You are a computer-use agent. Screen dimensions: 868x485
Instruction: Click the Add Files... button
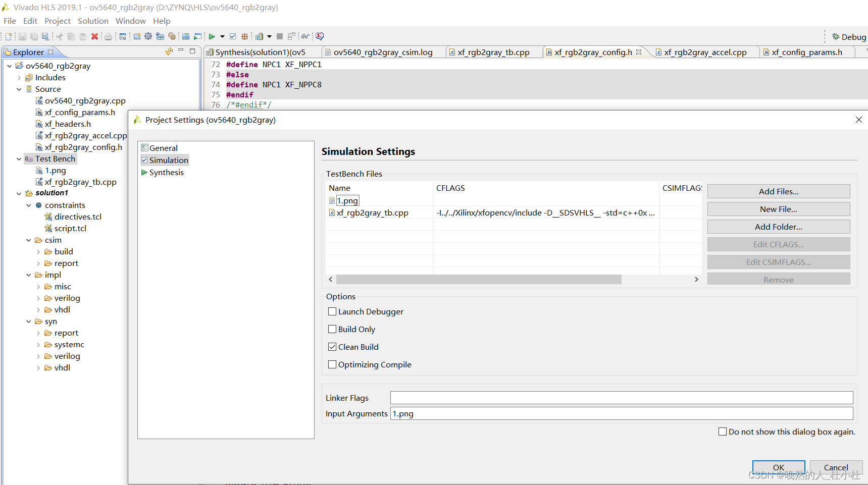[x=779, y=191]
